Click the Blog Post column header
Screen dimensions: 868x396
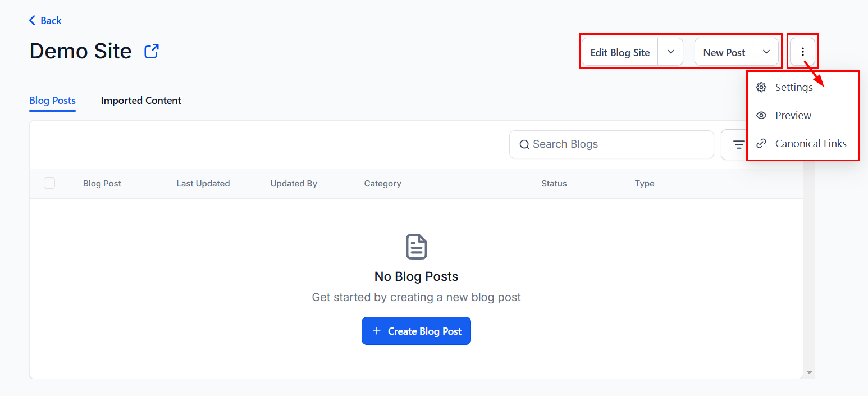(102, 184)
